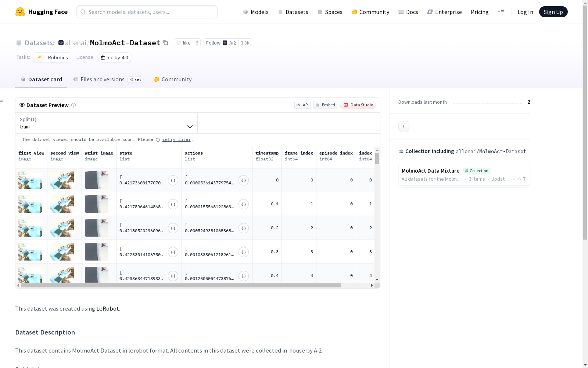Open the Datasets page in navigation

(293, 12)
